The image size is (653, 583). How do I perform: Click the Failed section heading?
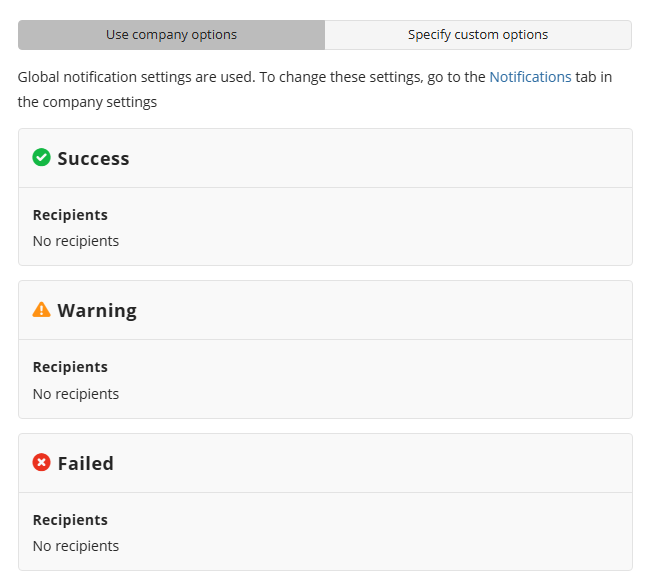tap(85, 464)
